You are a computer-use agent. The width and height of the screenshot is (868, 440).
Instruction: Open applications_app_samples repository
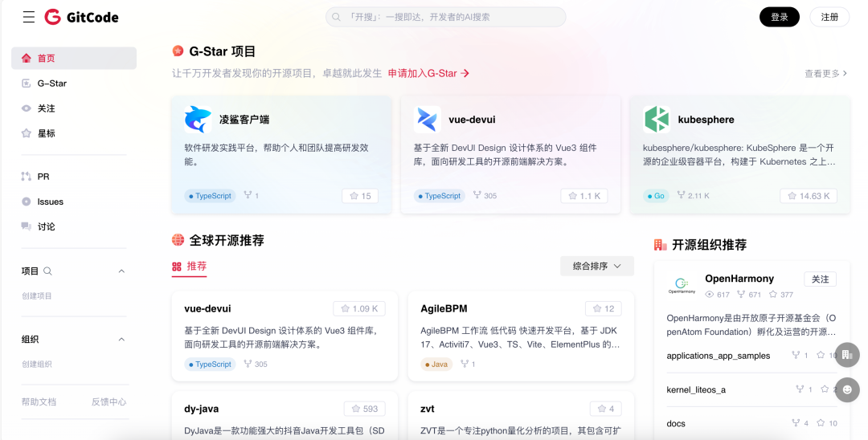pyautogui.click(x=718, y=356)
